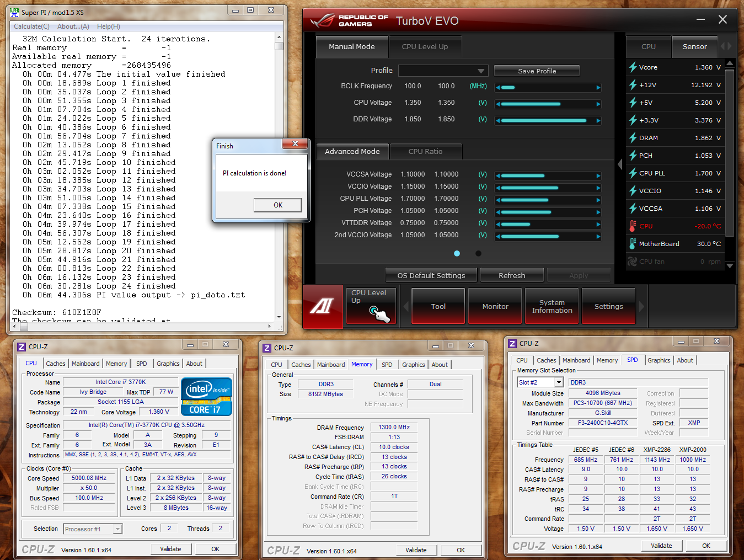Expand the Slot #2 memory slot dropdown
This screenshot has width=744, height=560.
(559, 382)
